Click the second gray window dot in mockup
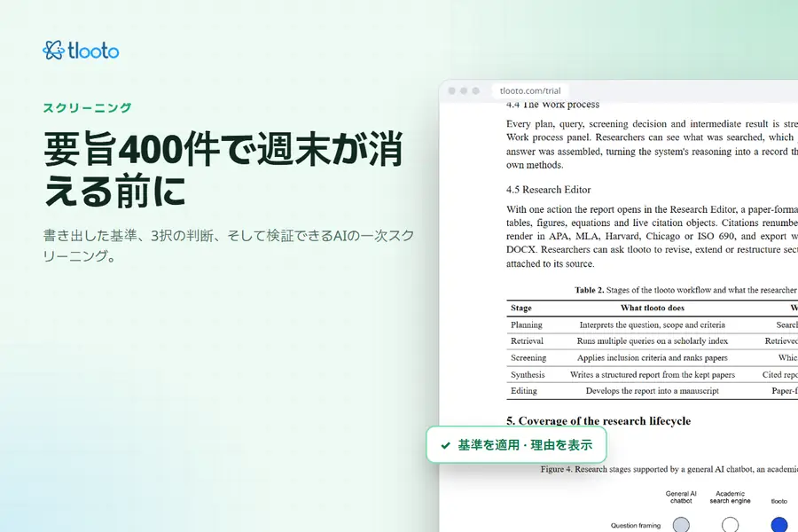Screen dimensions: 798x532 (464, 90)
